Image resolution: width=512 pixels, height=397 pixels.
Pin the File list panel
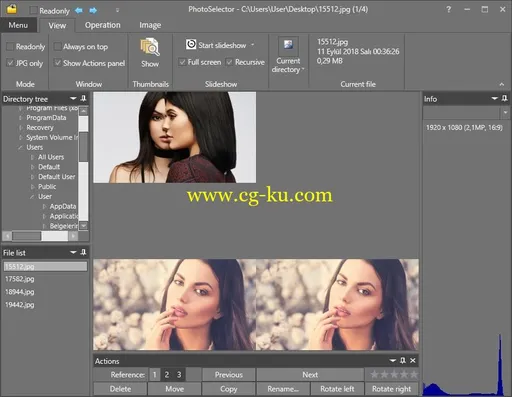coord(83,252)
